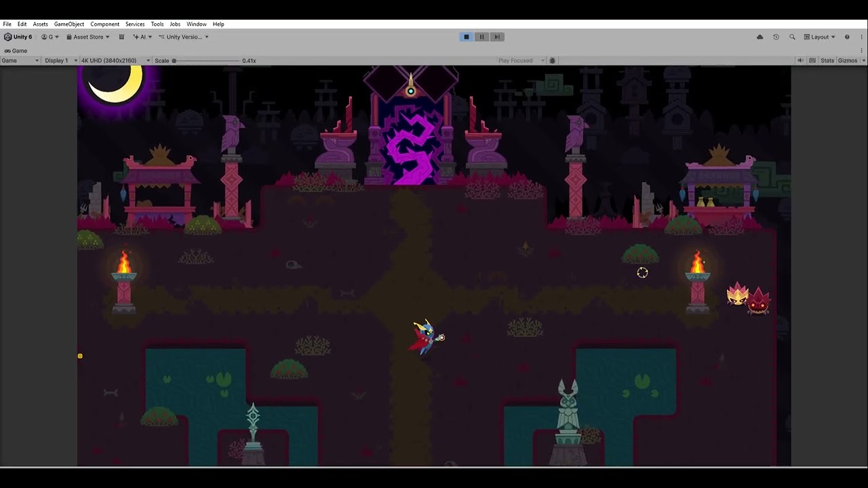
Task: Click the help question mark icon
Action: pos(847,37)
